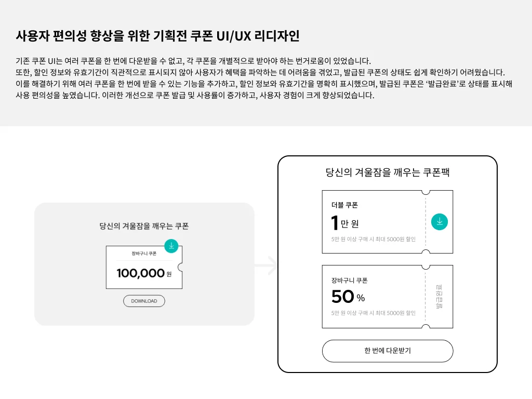Click the page title about 쿠폰 UI/UX 리디자인
532x399 pixels.
(157, 36)
